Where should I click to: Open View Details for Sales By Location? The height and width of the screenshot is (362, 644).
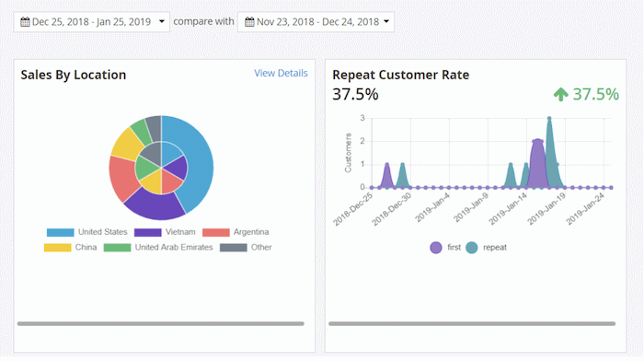[x=281, y=73]
